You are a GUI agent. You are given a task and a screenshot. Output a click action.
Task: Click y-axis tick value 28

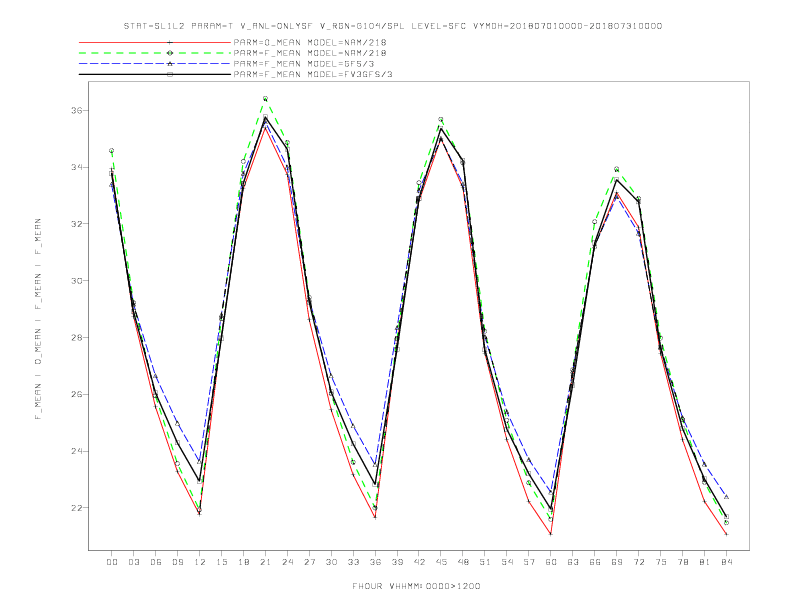coord(76,337)
